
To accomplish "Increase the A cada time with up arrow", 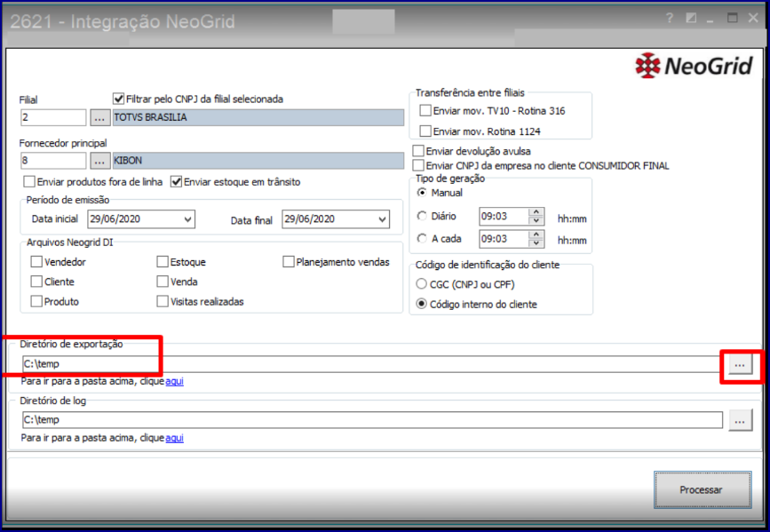I will click(x=536, y=234).
